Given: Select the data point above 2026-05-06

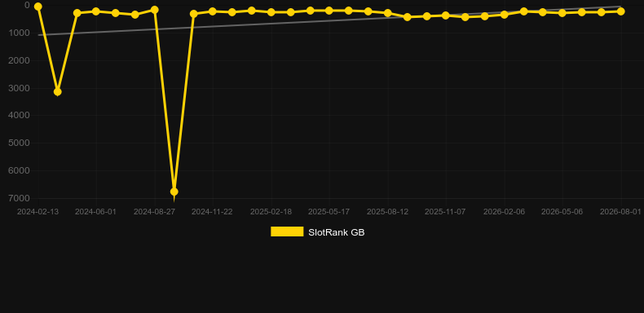Looking at the screenshot, I should tap(562, 13).
